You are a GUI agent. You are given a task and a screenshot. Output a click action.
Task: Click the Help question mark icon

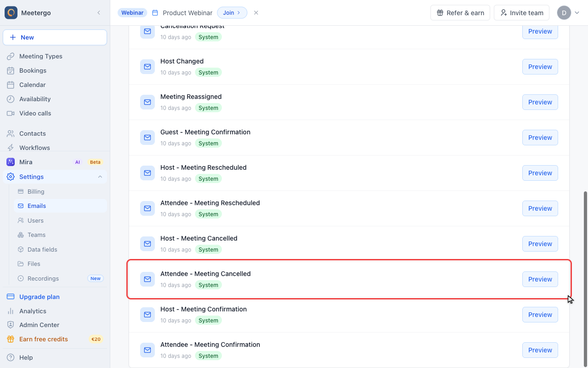pyautogui.click(x=11, y=357)
